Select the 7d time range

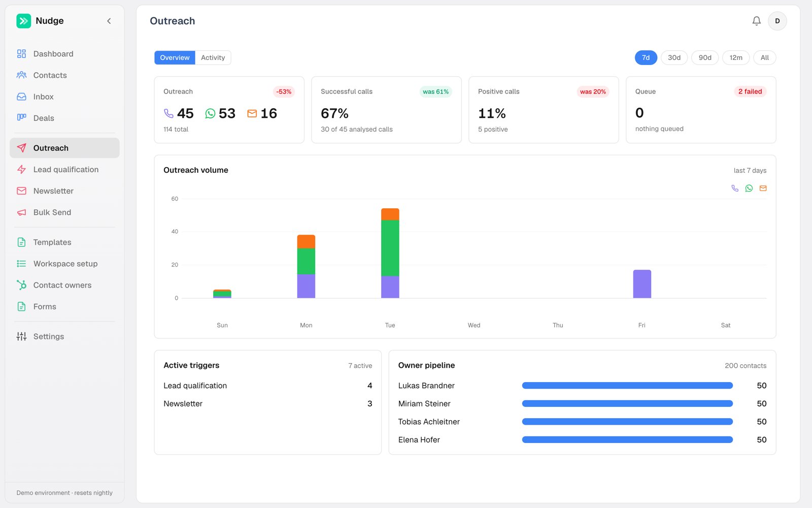[646, 57]
